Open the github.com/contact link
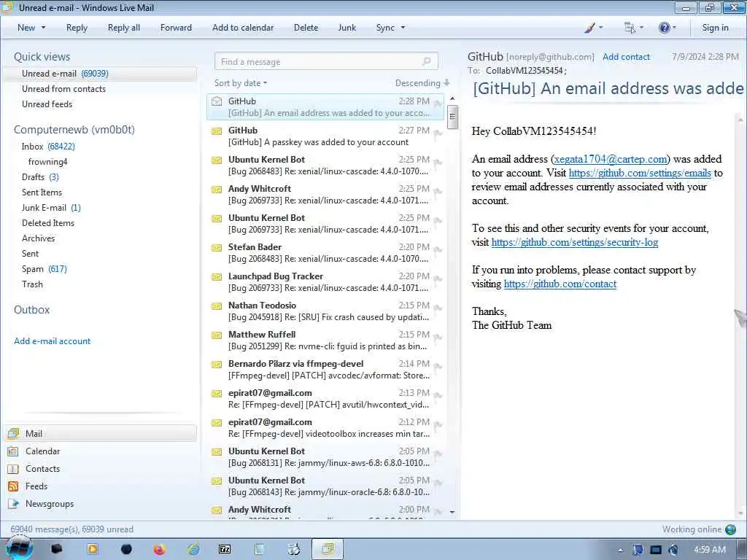 [x=560, y=284]
